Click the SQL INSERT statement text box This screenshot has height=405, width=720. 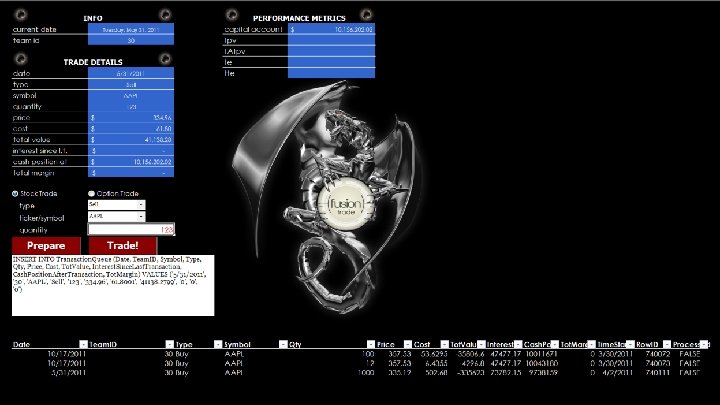click(x=113, y=285)
